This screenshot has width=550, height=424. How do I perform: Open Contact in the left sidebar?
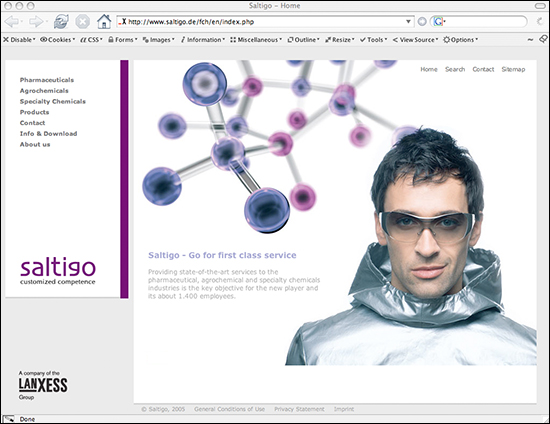(x=32, y=123)
